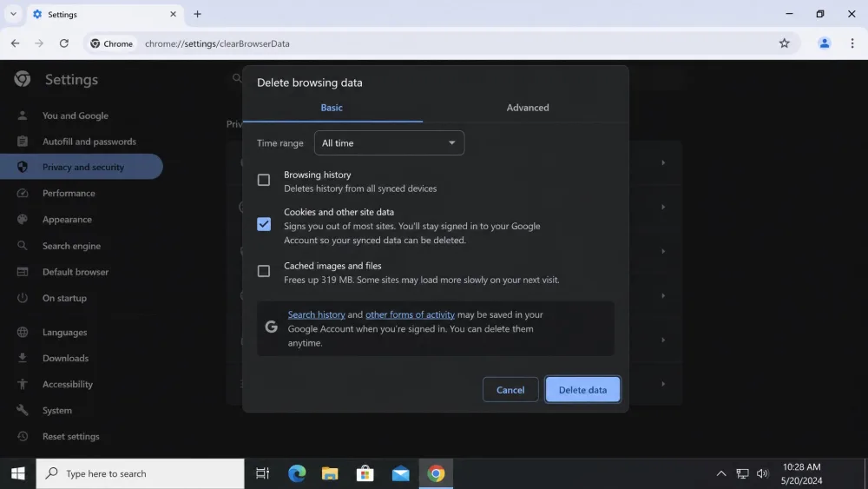Screen dimensions: 868x489
Task: Click the Privacy and security shield icon
Action: coord(23,167)
